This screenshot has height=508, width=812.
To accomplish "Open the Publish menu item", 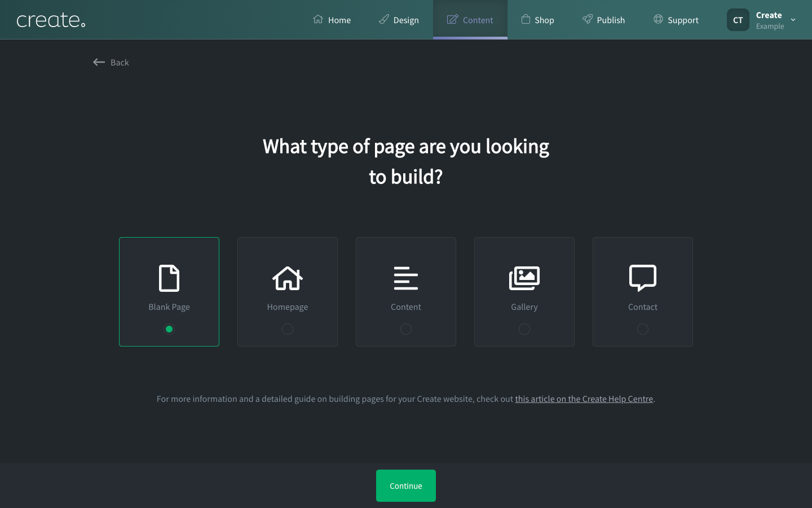I will pos(603,20).
